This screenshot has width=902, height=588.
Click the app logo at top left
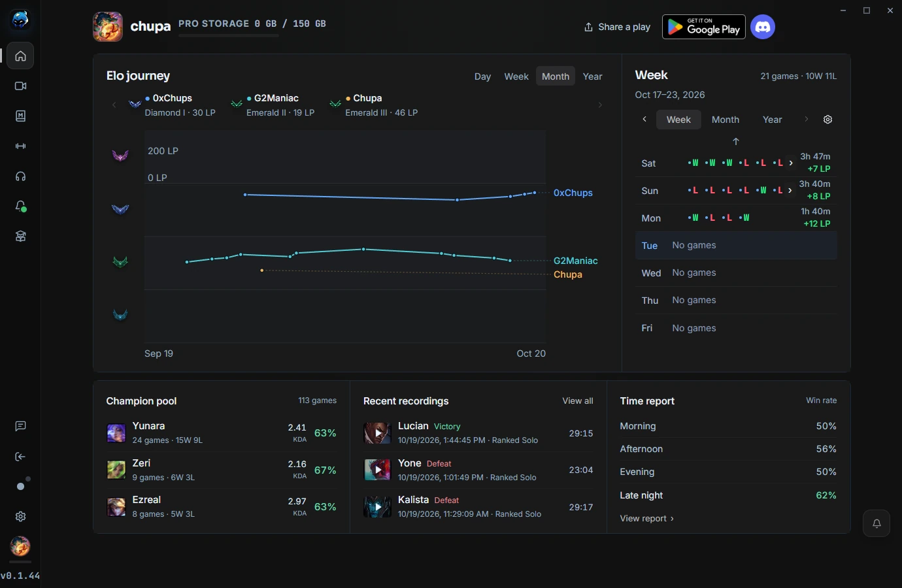pos(20,20)
